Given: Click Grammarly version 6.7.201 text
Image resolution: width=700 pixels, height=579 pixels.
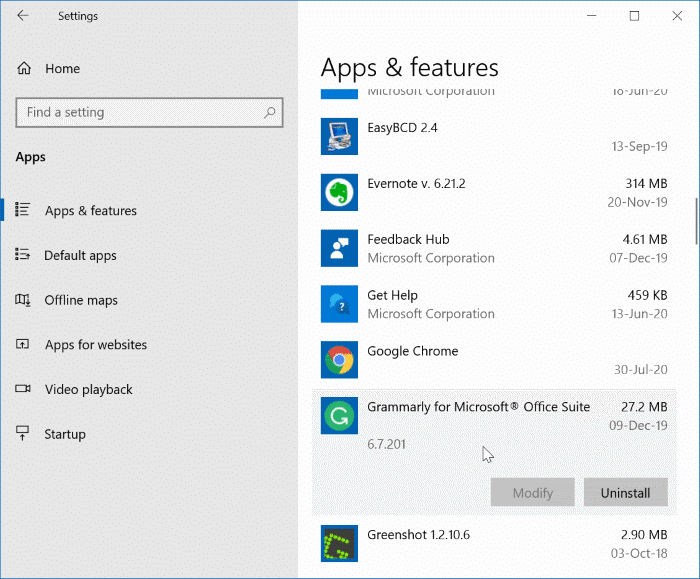Looking at the screenshot, I should [387, 444].
